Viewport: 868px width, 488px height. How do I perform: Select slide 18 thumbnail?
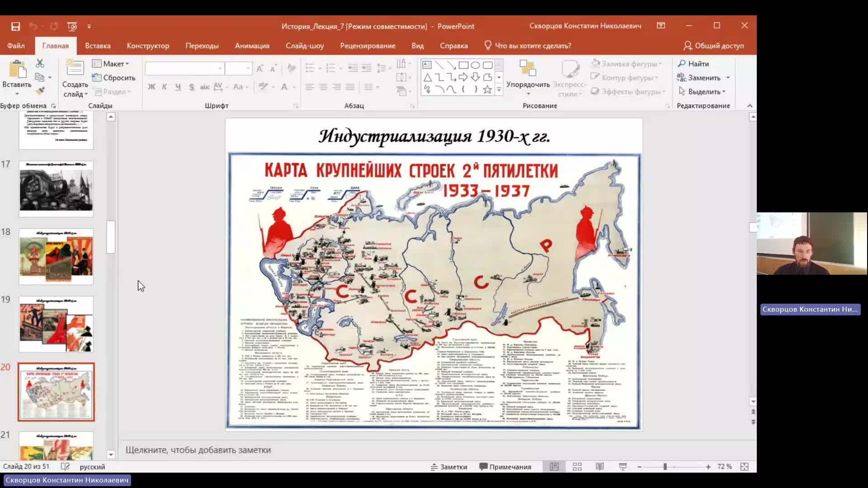pyautogui.click(x=56, y=257)
